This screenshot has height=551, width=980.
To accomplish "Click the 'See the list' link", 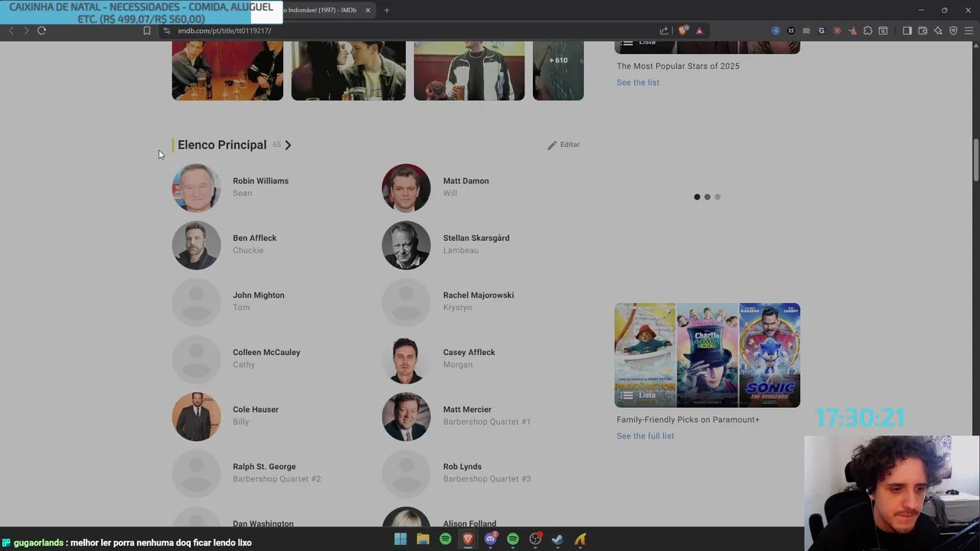I will pyautogui.click(x=638, y=83).
